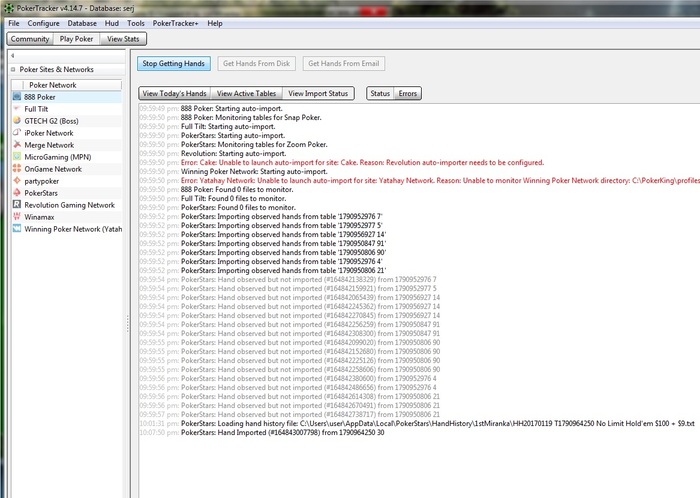Select Winning Poker Network (Yatahay) row
This screenshot has width=700, height=498.
tap(67, 229)
